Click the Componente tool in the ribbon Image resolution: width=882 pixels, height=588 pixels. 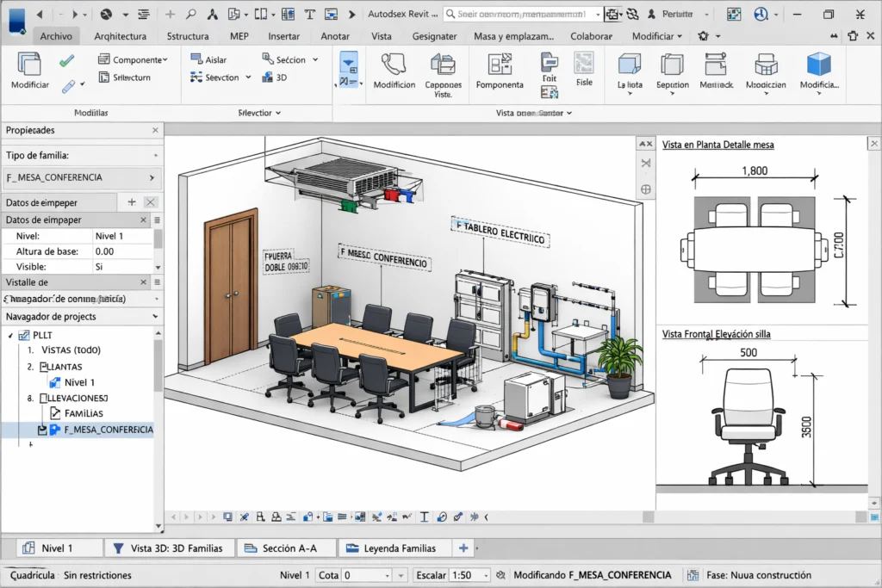(x=138, y=59)
